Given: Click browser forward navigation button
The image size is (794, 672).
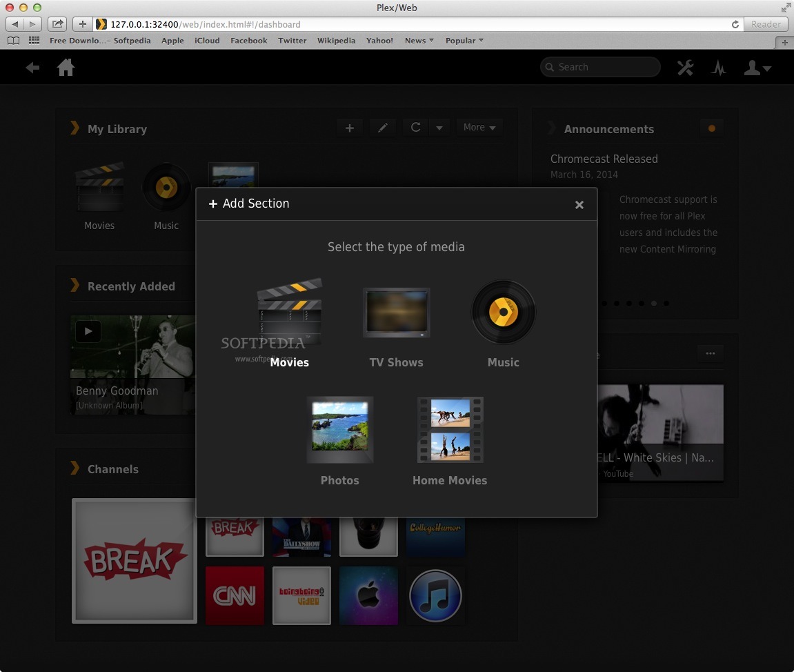Looking at the screenshot, I should coord(32,23).
